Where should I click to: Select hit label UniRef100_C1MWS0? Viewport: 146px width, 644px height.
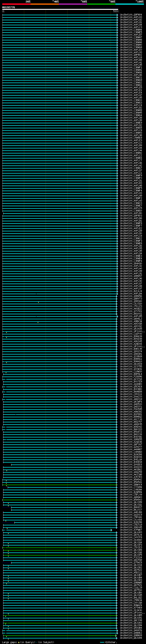pyautogui.click(x=131, y=371)
